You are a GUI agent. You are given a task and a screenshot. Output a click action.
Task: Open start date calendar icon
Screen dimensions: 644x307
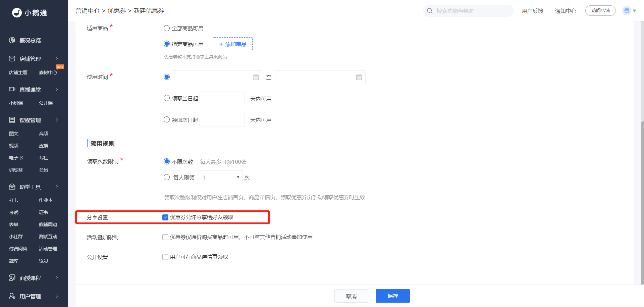pos(256,77)
